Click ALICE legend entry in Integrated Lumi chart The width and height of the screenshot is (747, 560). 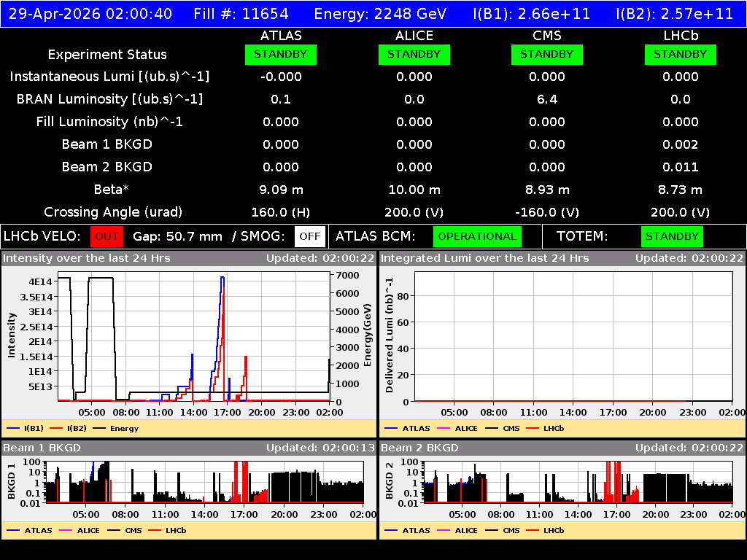(457, 429)
